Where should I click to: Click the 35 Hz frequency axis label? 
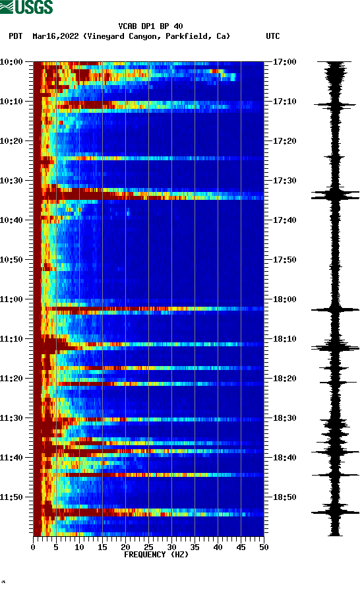pyautogui.click(x=195, y=547)
